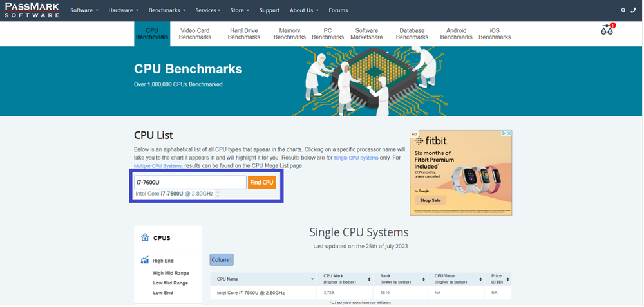Click the Find CPU button
644x307 pixels.
pyautogui.click(x=261, y=183)
